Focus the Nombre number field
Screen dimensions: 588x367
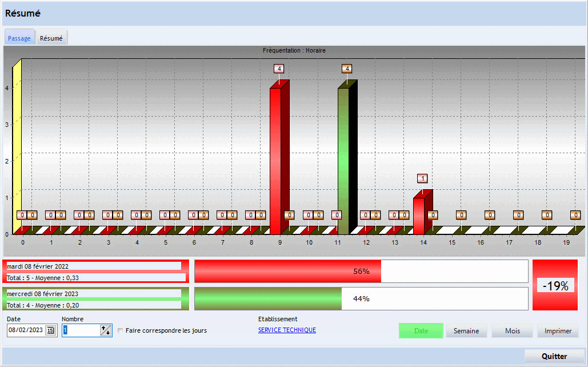coord(81,330)
